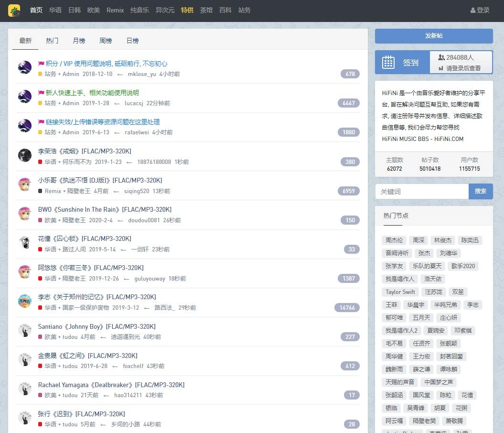The width and height of the screenshot is (504, 433).
Task: Open post 金贵晟《虹之间》[FLAC/MP3-320K]
Action: pyautogui.click(x=88, y=356)
